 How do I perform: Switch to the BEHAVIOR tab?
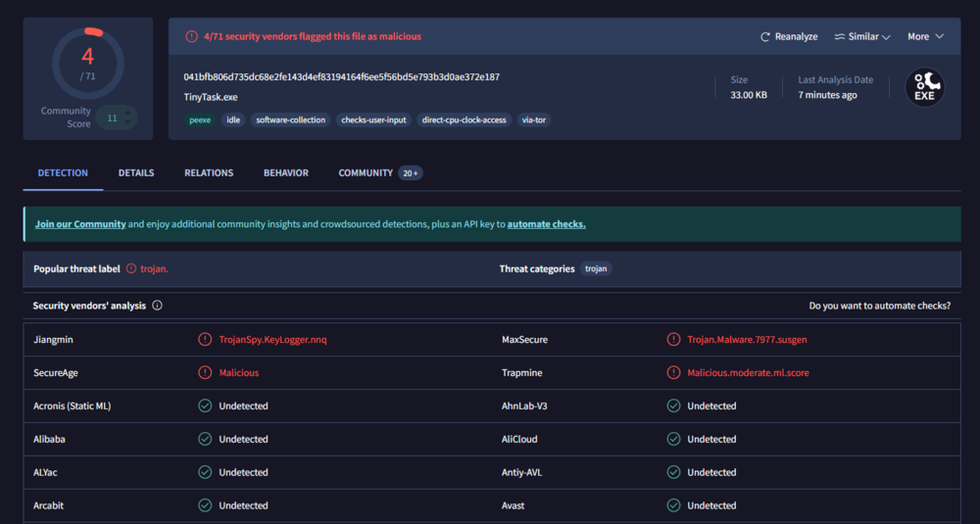click(285, 173)
